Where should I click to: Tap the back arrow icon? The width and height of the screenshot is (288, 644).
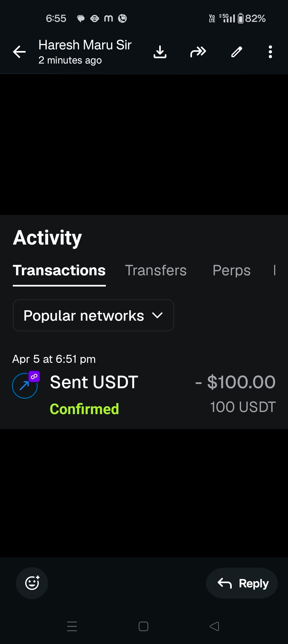(x=19, y=52)
